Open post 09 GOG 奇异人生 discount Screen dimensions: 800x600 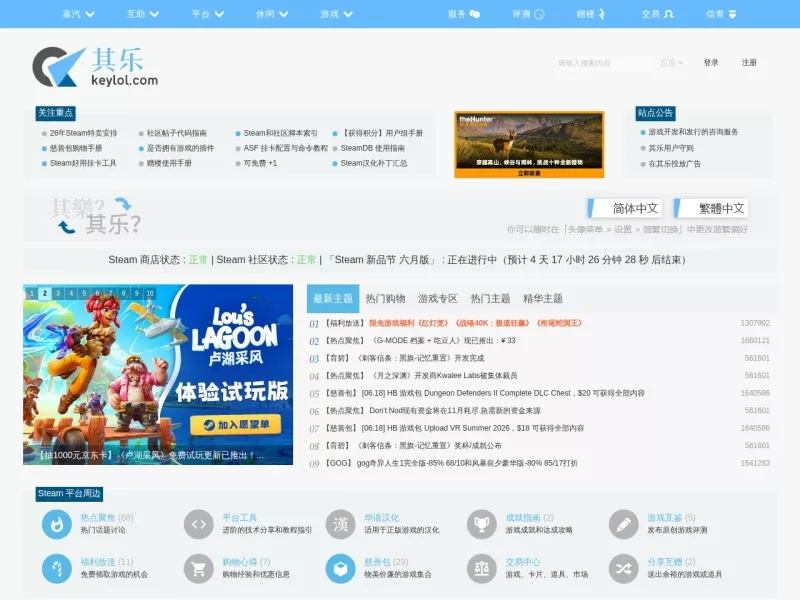(467, 463)
